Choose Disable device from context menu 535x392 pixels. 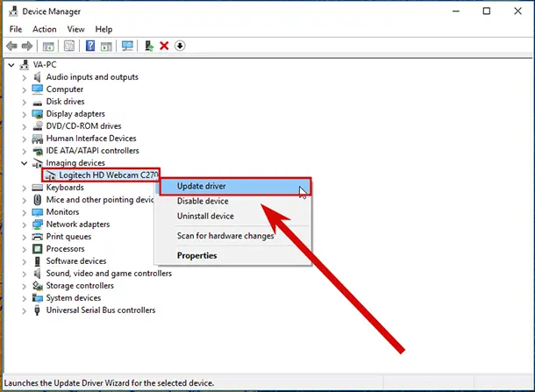click(233, 202)
